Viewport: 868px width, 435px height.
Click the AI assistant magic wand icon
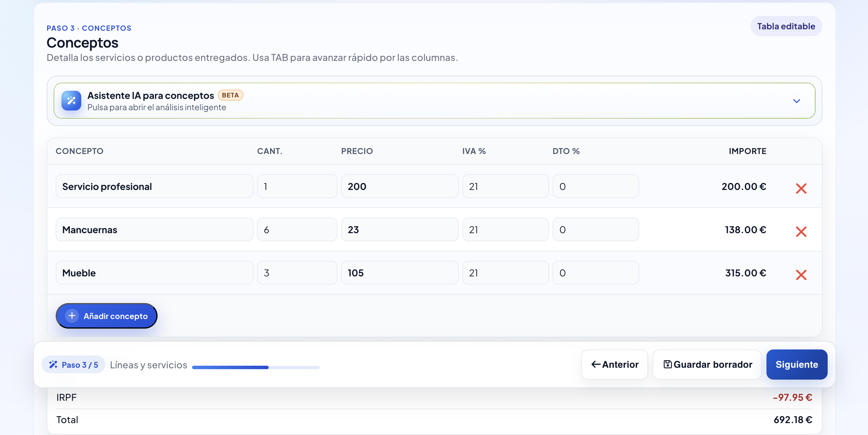[71, 100]
